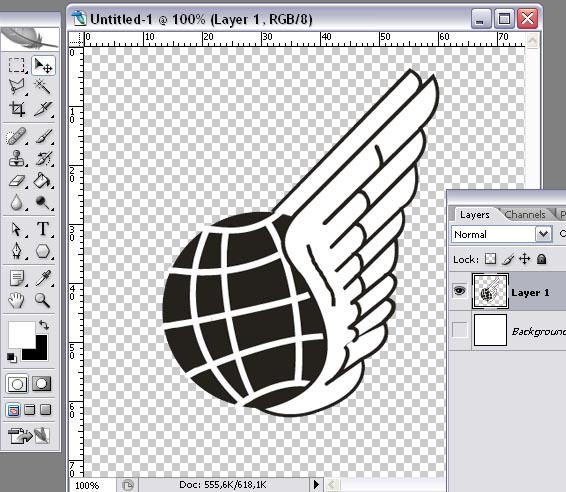The height and width of the screenshot is (492, 566).
Task: Switch to Standard editing mode
Action: click(x=17, y=384)
